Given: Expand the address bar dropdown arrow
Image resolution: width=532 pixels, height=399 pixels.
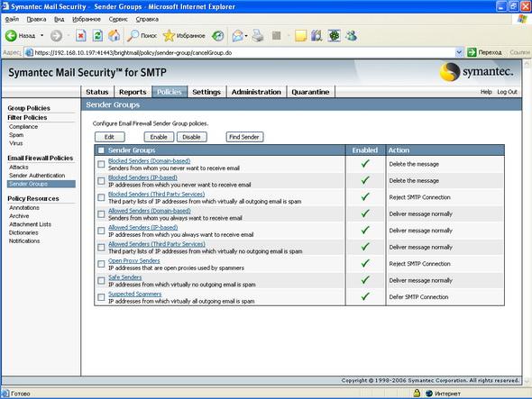Looking at the screenshot, I should click(x=459, y=52).
